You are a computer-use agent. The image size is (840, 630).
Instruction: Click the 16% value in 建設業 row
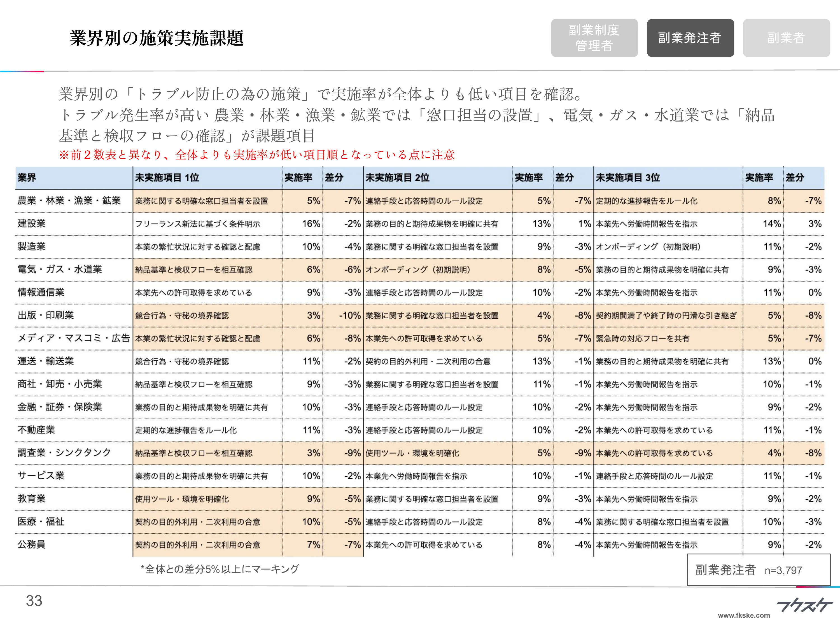coord(311,224)
